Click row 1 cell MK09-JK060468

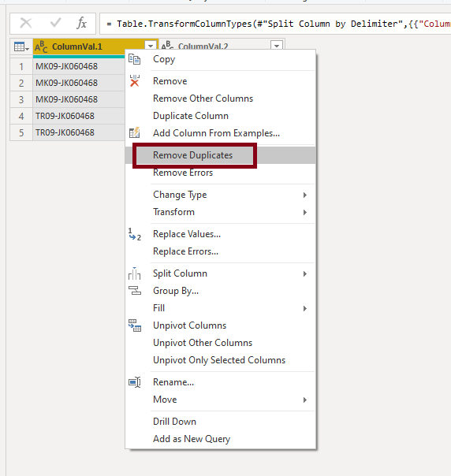tap(79, 66)
